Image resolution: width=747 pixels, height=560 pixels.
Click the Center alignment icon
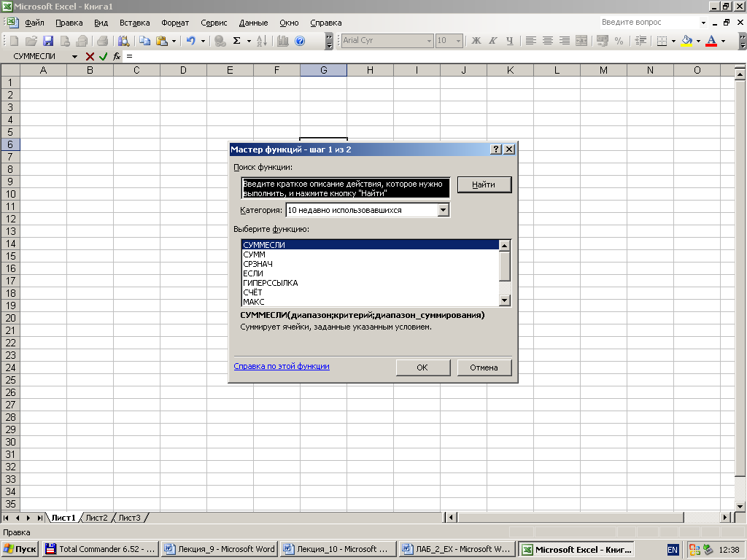(548, 41)
